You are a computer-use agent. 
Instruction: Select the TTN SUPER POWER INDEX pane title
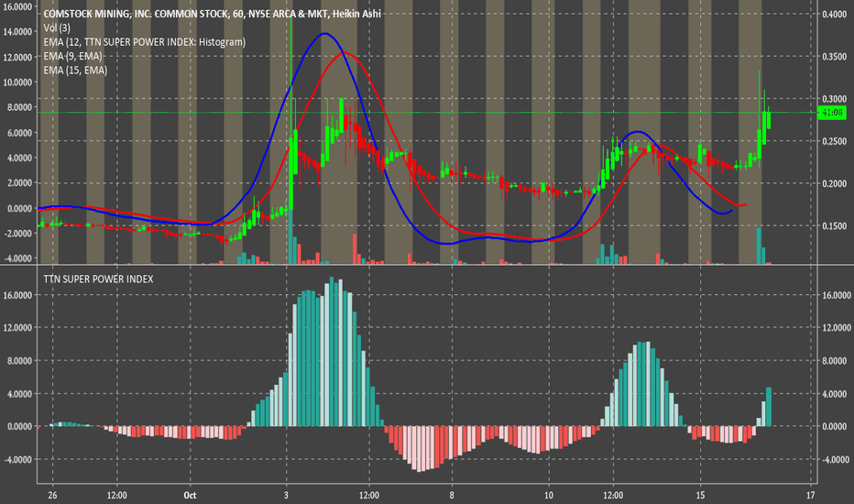(x=98, y=279)
